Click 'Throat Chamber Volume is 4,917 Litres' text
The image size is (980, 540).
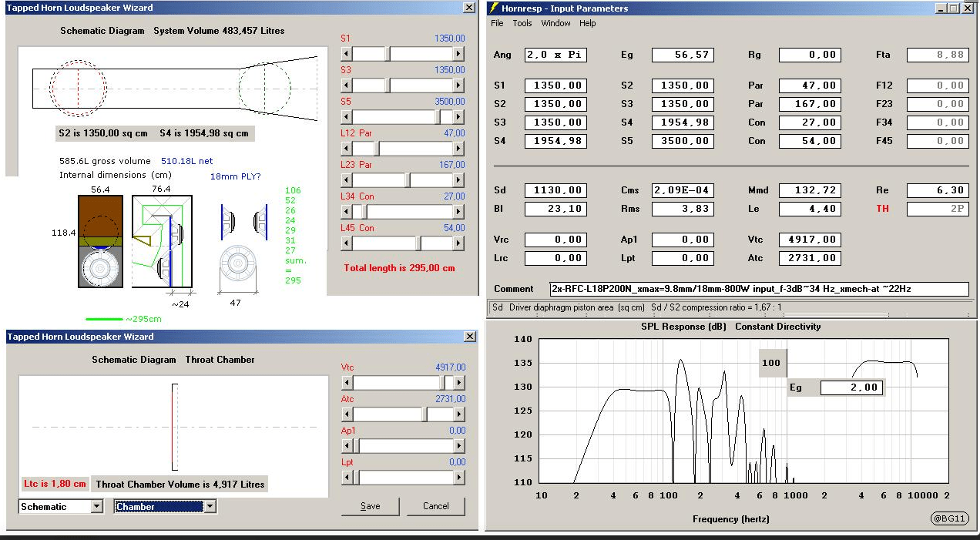[x=180, y=485]
